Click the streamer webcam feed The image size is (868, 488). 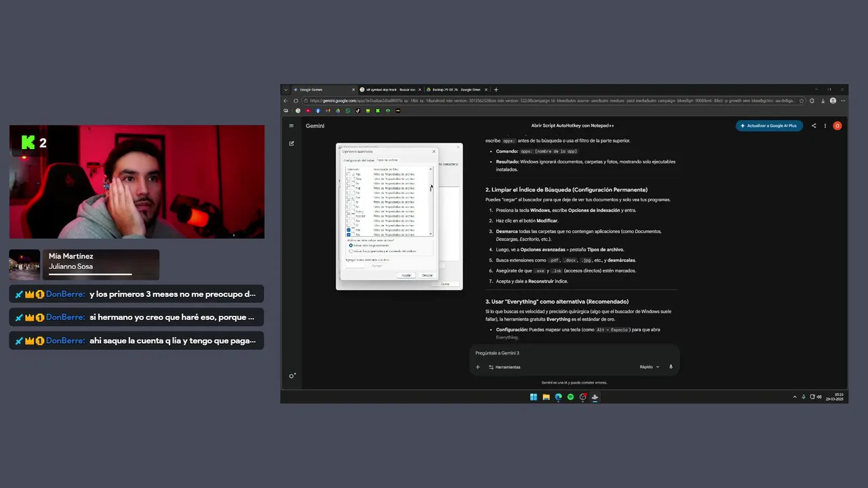[137, 182]
